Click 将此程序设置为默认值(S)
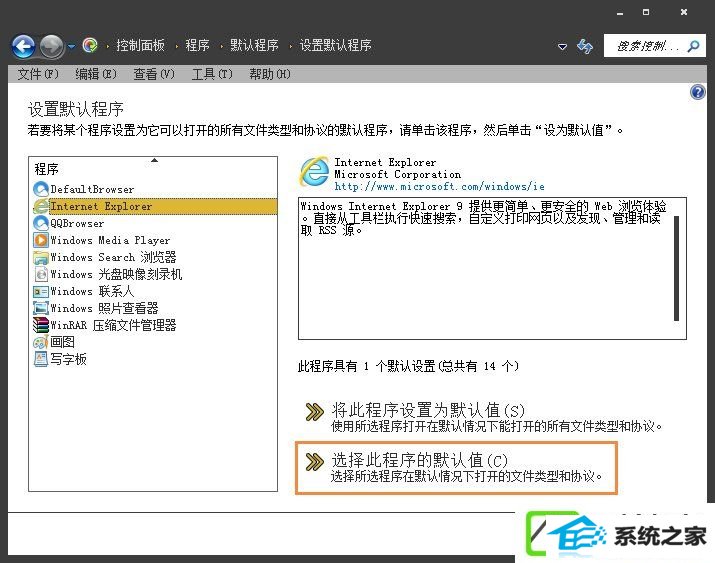The image size is (715, 563). [x=428, y=410]
